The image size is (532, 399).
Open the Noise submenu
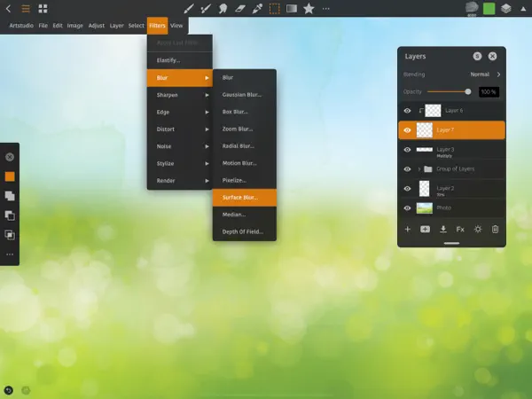pyautogui.click(x=180, y=146)
